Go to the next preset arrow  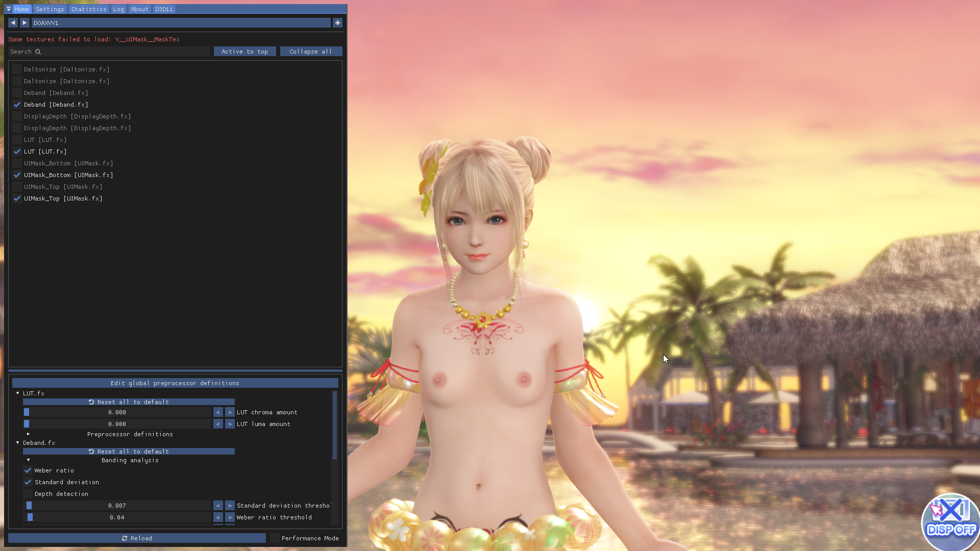point(24,23)
